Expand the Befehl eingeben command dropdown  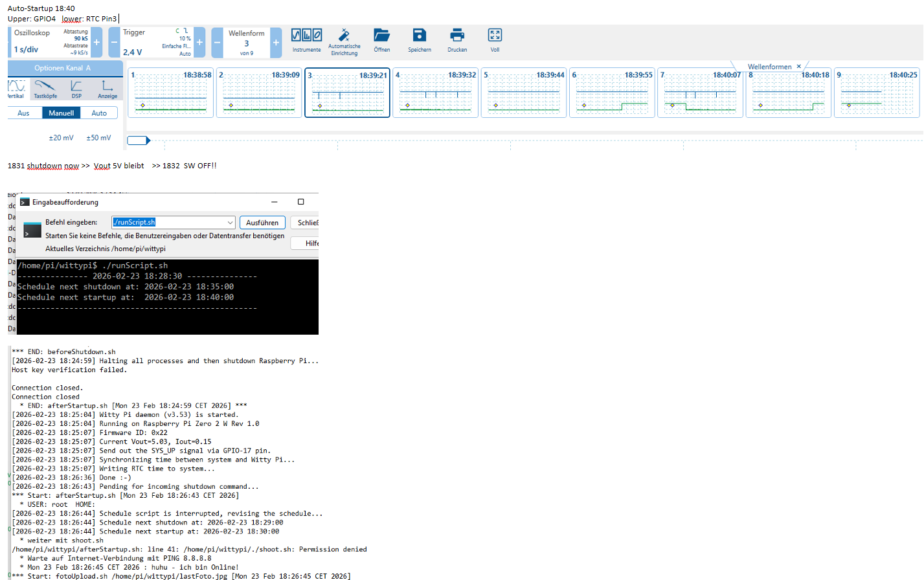(230, 223)
